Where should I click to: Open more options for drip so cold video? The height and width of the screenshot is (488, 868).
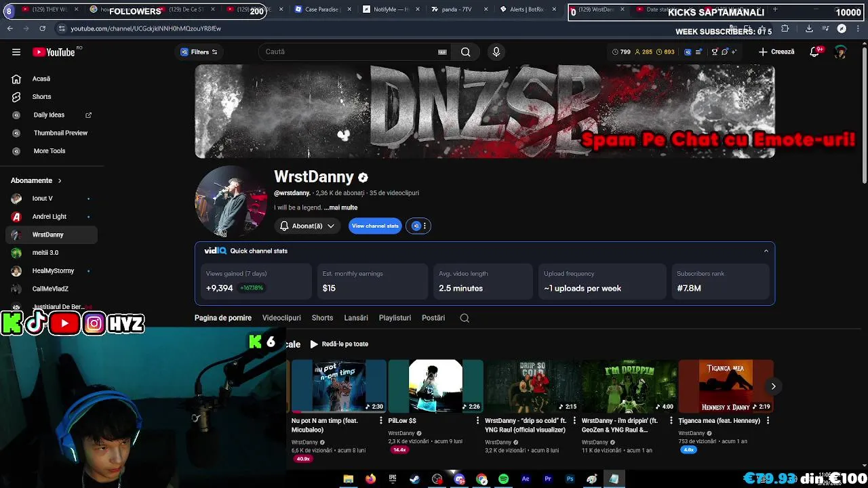point(574,421)
